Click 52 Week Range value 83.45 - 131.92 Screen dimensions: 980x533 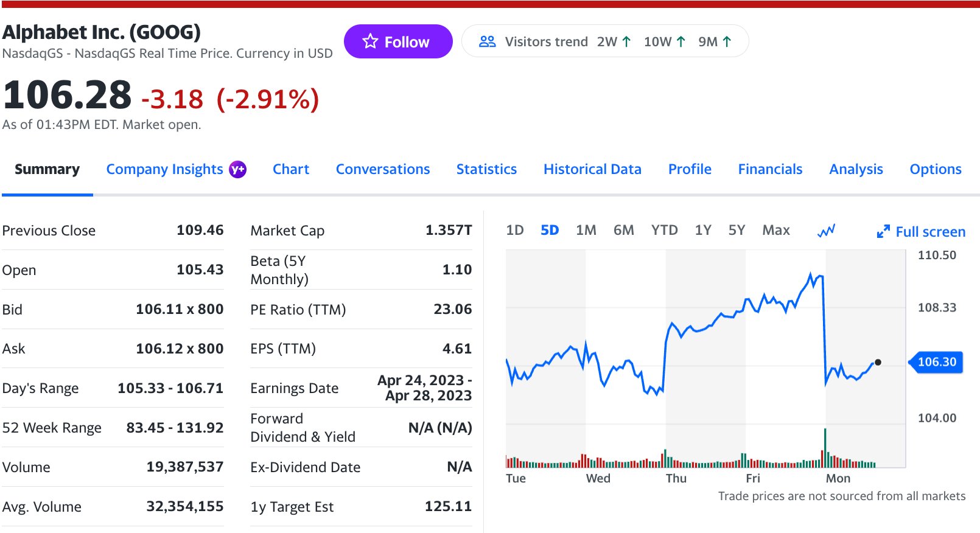point(175,428)
